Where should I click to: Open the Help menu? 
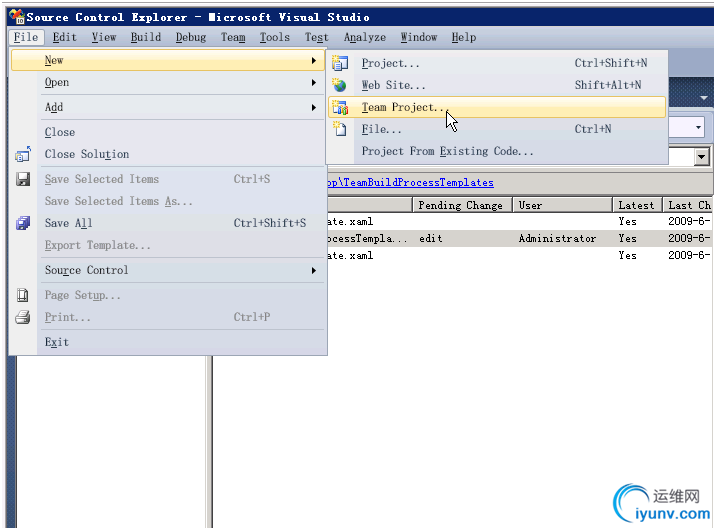pos(463,37)
